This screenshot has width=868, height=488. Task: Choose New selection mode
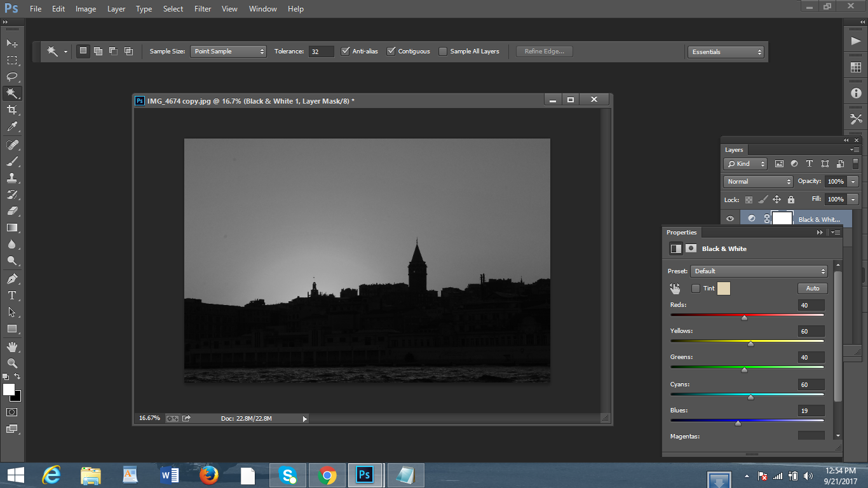pos(83,51)
